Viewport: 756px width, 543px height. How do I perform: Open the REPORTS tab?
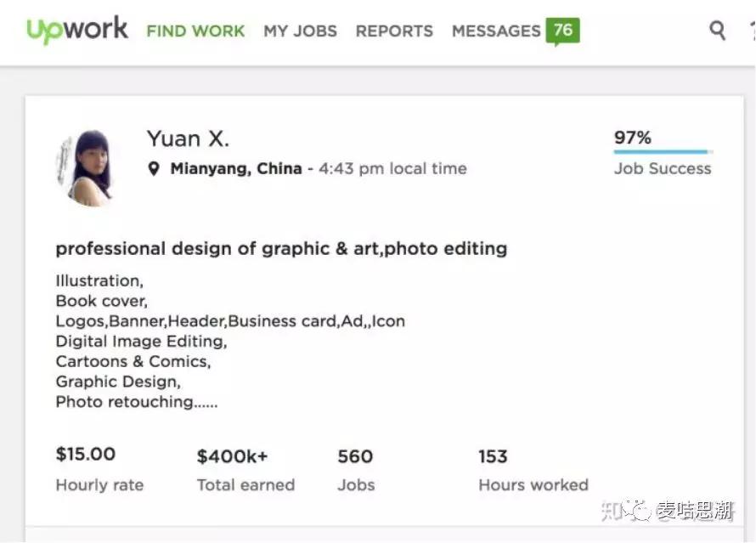(x=393, y=30)
